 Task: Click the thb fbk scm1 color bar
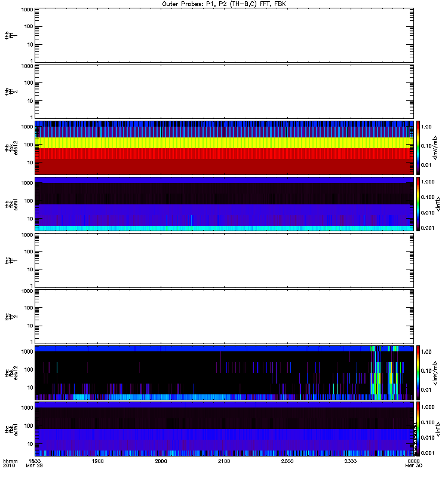(x=418, y=204)
